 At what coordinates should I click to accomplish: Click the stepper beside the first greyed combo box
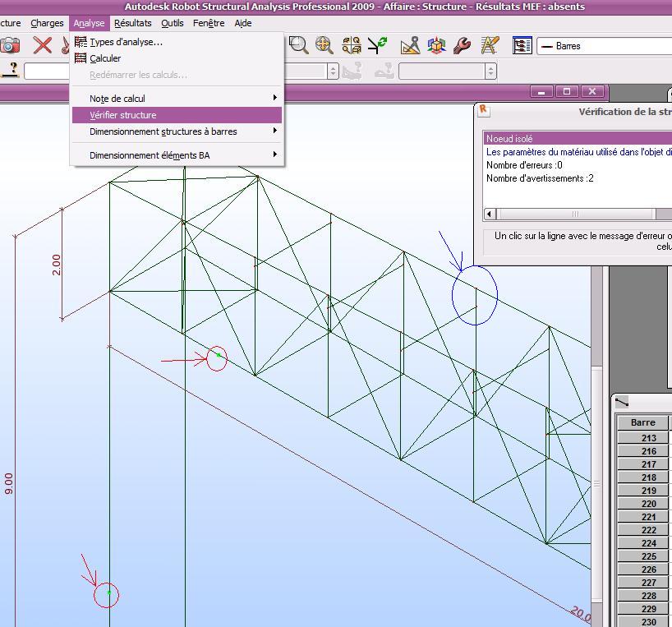point(333,71)
